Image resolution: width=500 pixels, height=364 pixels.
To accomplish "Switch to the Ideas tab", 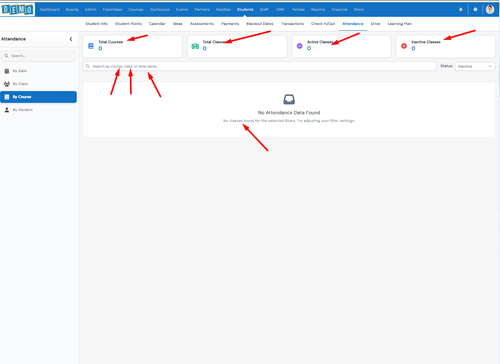I will pos(178,24).
